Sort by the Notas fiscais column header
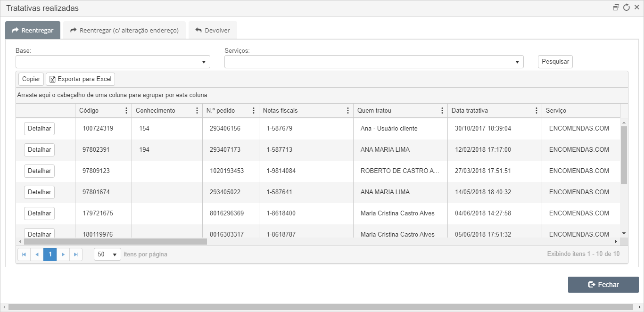 [281, 111]
